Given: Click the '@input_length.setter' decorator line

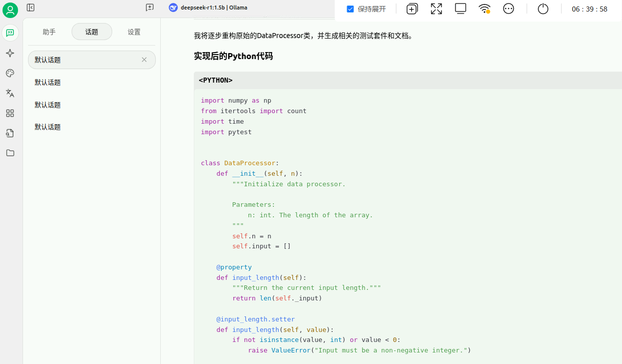Looking at the screenshot, I should tap(255, 319).
